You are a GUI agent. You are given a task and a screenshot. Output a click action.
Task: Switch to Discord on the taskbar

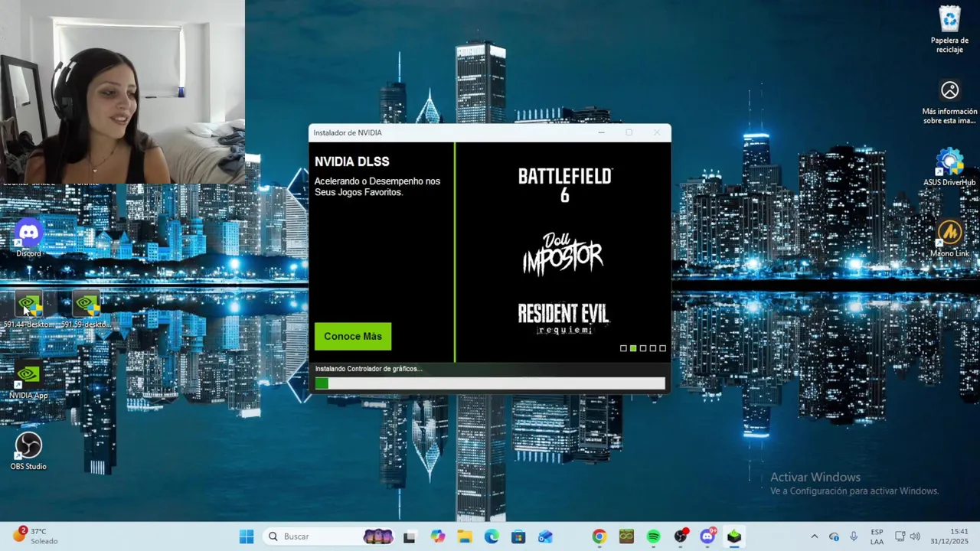click(707, 536)
